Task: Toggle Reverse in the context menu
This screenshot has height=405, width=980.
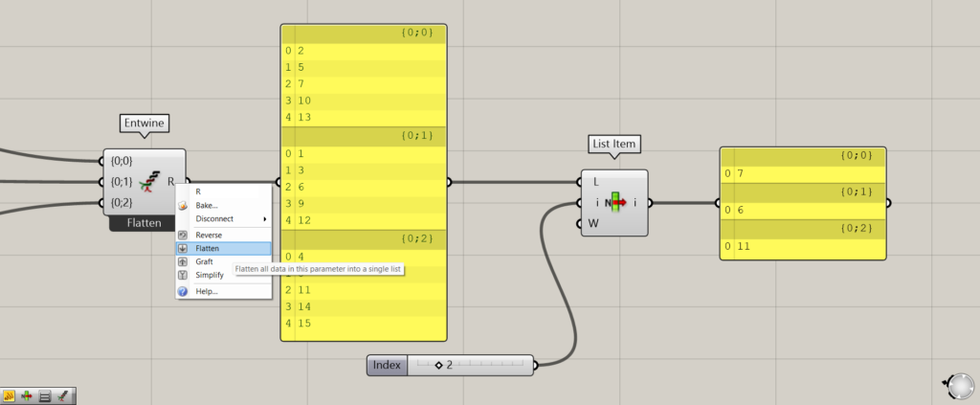Action: pos(208,235)
